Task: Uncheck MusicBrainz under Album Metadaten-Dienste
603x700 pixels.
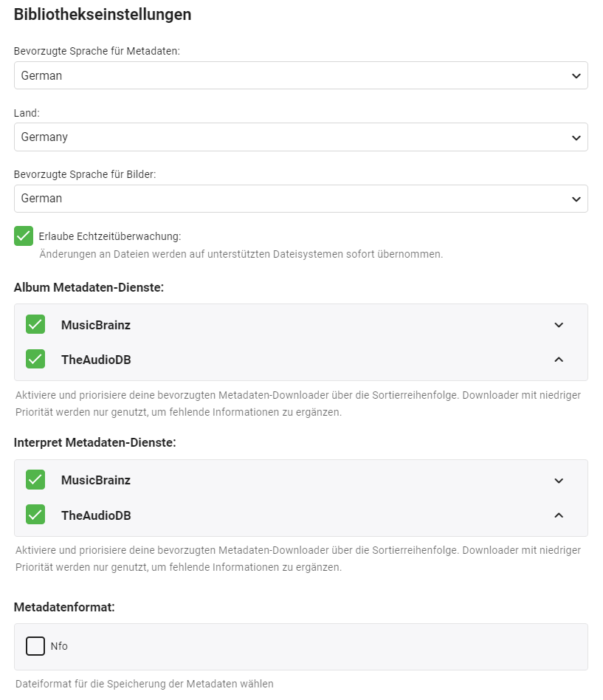Action: click(35, 324)
